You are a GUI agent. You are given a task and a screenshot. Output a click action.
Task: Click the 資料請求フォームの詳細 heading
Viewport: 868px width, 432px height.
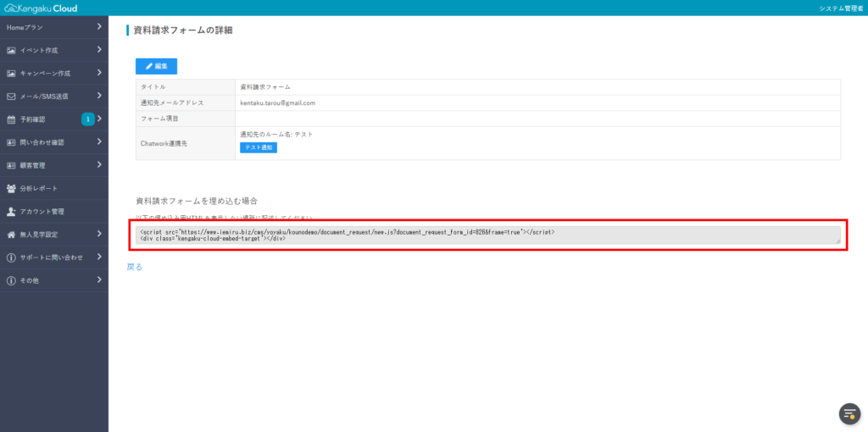pos(183,30)
